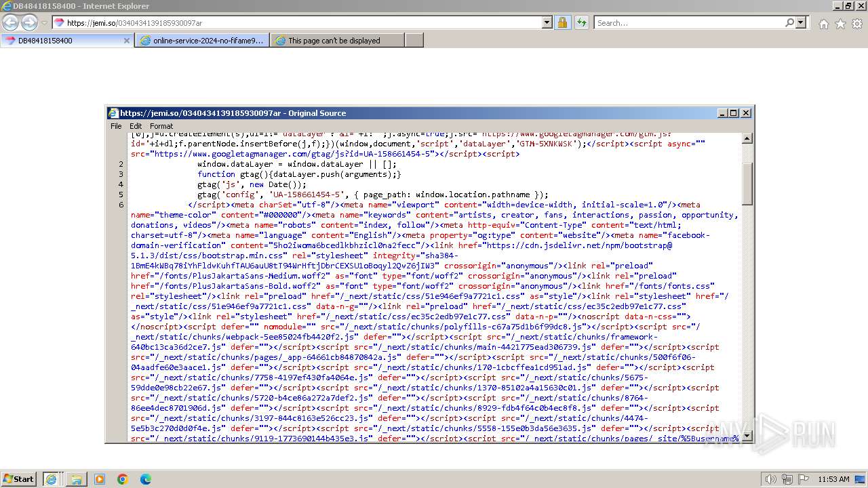Close the DB48418158400 tab
The width and height of the screenshot is (868, 488).
coord(126,41)
